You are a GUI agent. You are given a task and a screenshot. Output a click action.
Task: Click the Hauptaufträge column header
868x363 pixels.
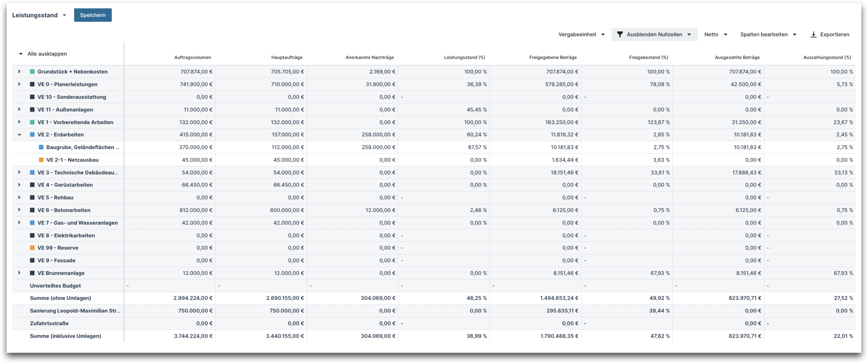click(x=287, y=58)
